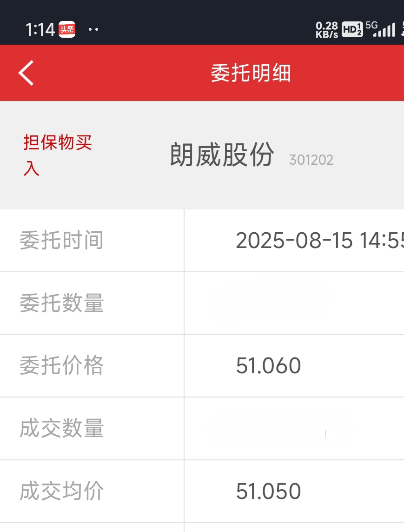Tap the 委托明细 page title

[251, 73]
